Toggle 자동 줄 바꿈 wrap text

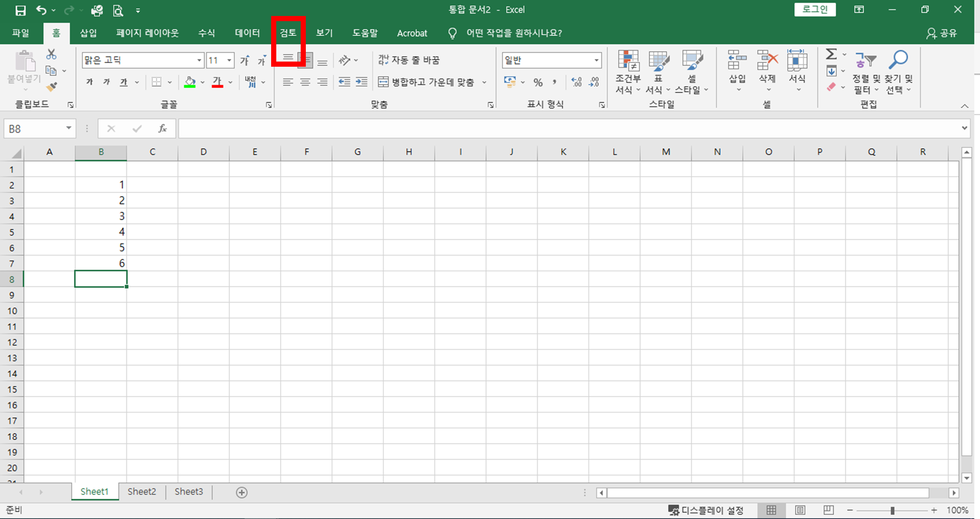coord(409,60)
